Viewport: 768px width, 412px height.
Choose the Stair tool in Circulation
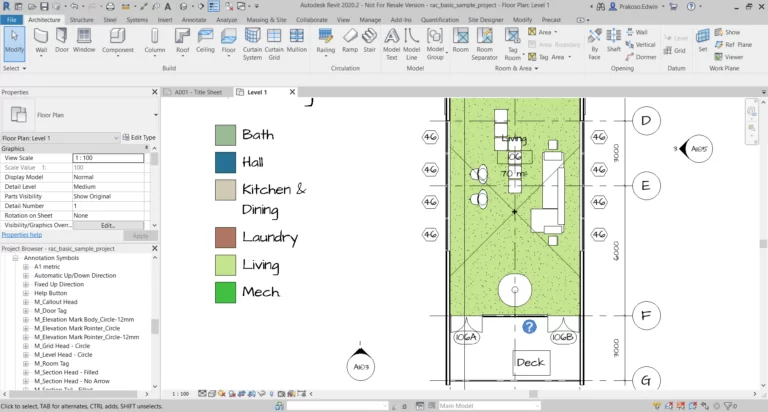[369, 41]
